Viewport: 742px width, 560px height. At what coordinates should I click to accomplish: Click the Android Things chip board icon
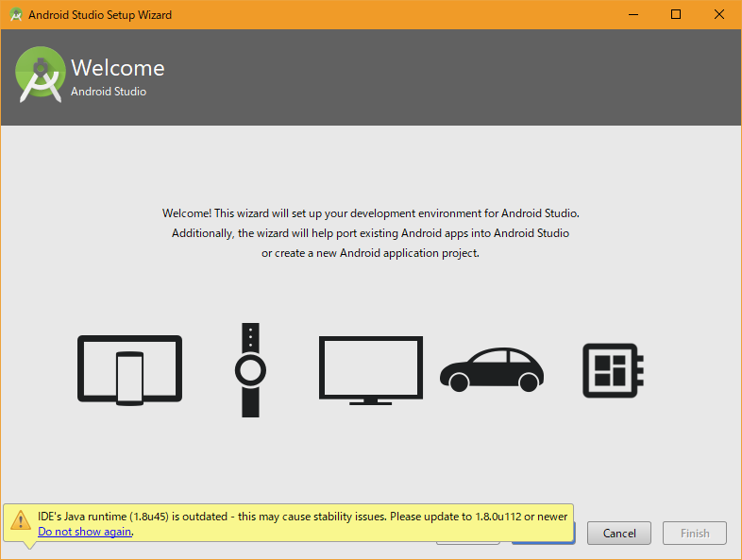tap(612, 369)
